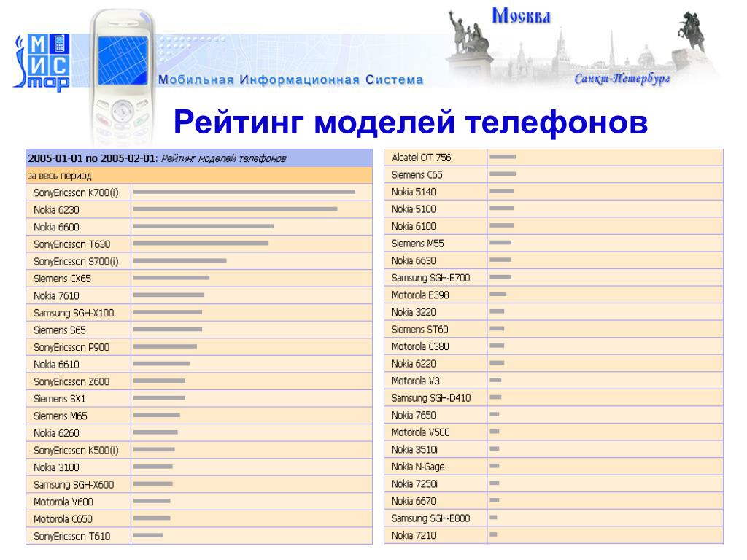Click the Рейтинг моделей телефонов heading
The height and width of the screenshot is (560, 747).
411,122
